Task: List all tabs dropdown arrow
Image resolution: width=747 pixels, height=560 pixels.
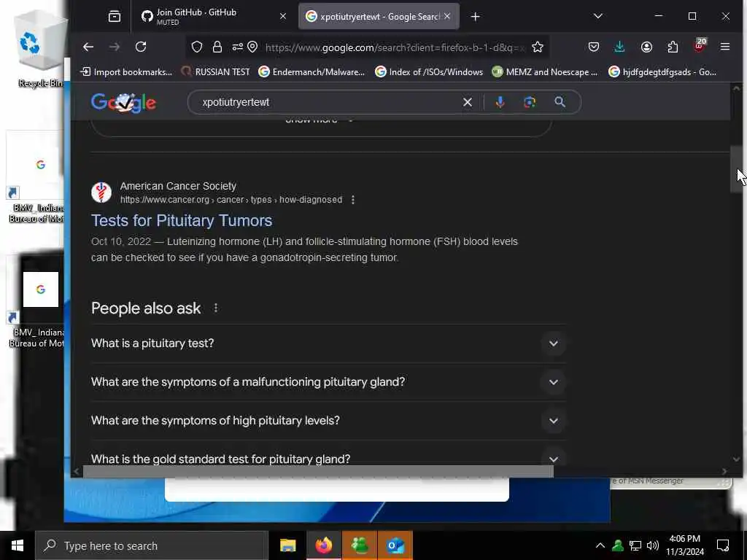Action: point(598,16)
